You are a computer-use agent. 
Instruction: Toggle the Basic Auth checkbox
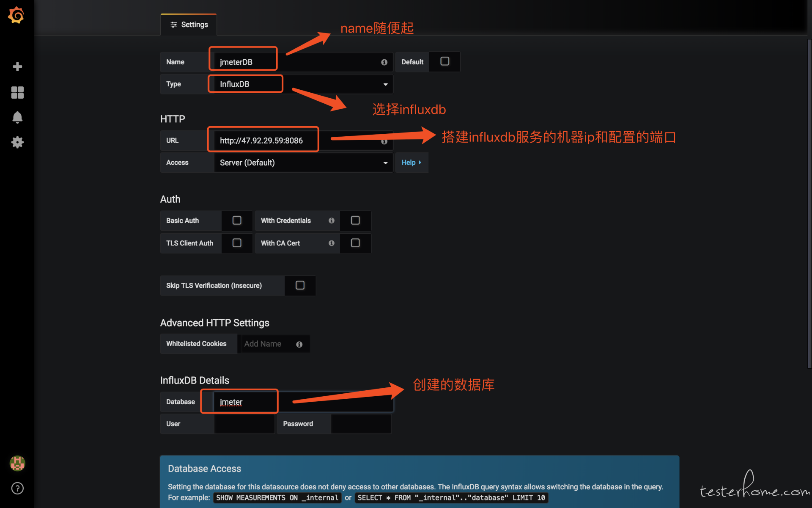click(x=237, y=221)
